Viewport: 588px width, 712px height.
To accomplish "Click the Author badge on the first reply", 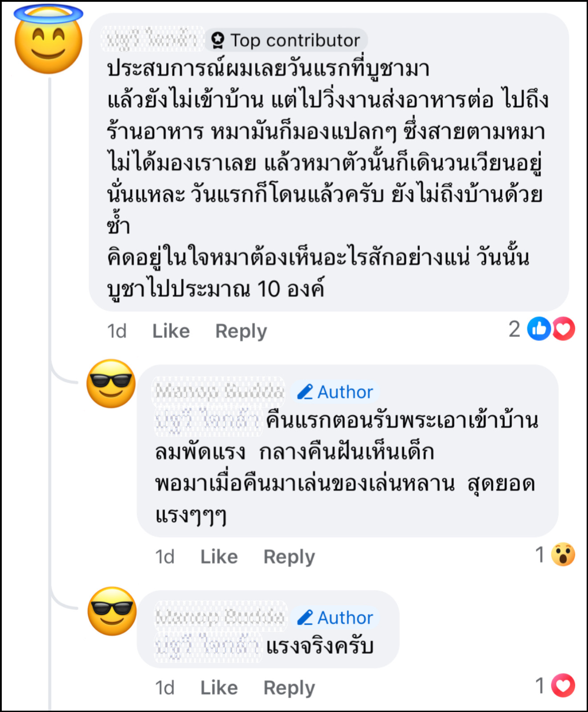I will 335,392.
